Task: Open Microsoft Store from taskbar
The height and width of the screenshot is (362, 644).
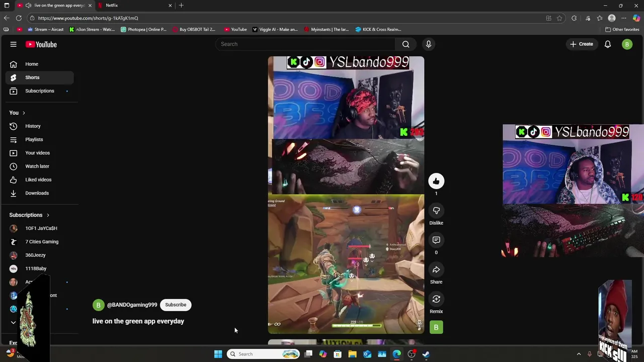Action: coord(338,354)
